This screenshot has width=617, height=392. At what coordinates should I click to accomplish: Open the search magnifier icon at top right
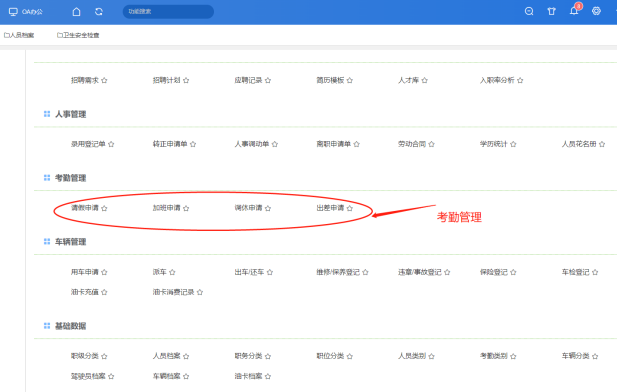pos(529,11)
